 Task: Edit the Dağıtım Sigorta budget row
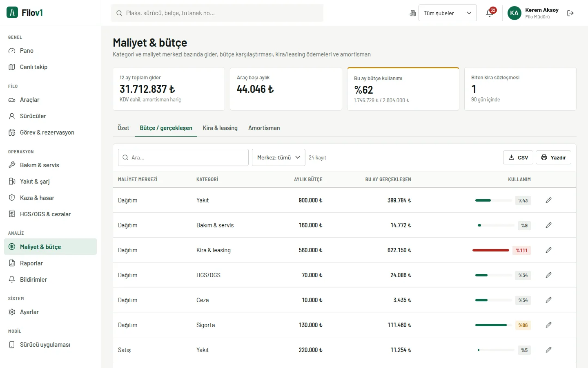pyautogui.click(x=548, y=325)
